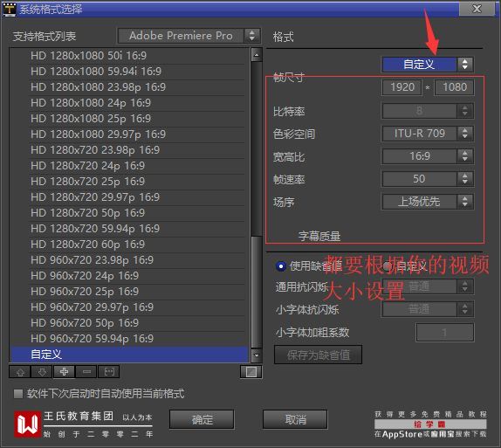Click the move-down arrow icon below the list
The height and width of the screenshot is (448, 501).
pos(42,372)
